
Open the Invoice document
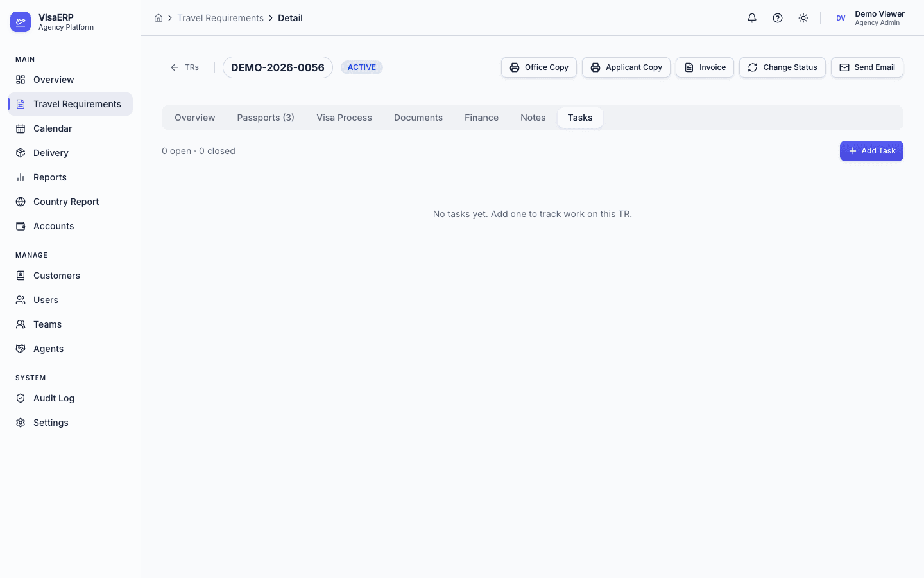tap(705, 67)
